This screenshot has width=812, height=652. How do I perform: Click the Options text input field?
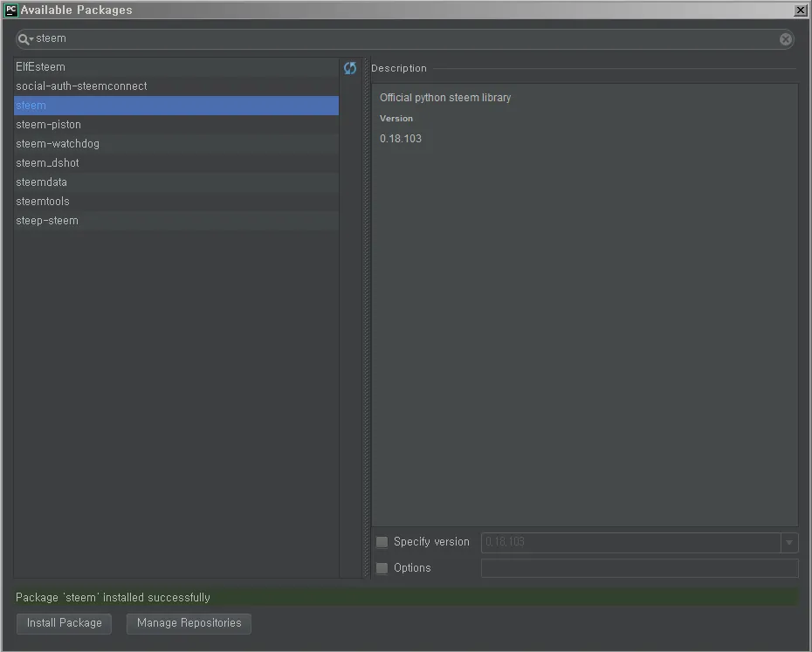(x=639, y=568)
